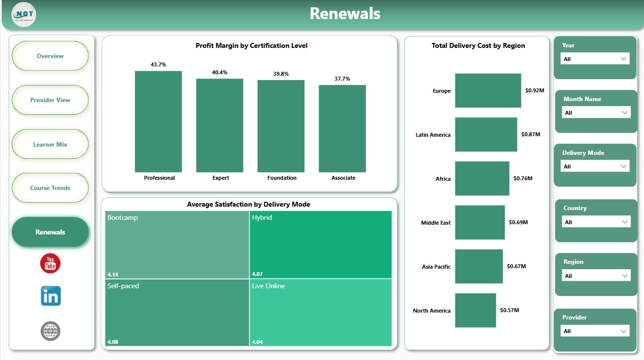644x360 pixels.
Task: Select the Asia Pacific cost bar
Action: click(479, 266)
